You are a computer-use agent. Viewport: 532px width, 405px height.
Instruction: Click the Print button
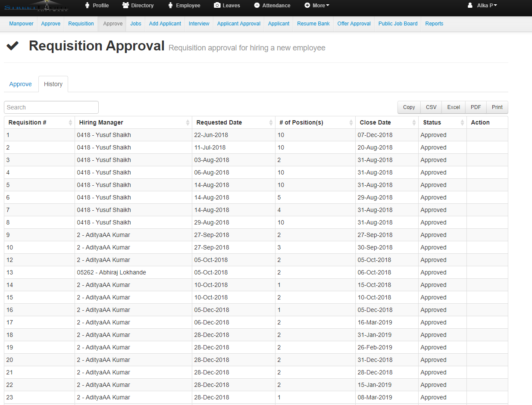pyautogui.click(x=497, y=107)
